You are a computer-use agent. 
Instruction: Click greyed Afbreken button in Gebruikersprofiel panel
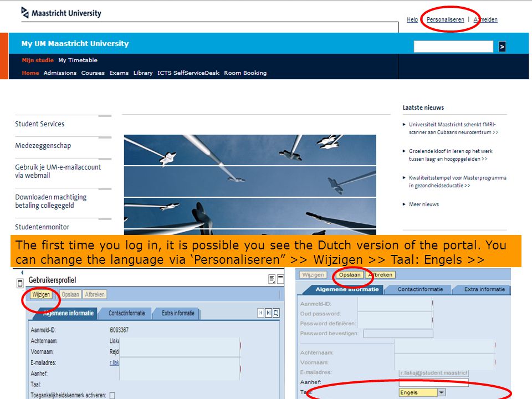95,294
